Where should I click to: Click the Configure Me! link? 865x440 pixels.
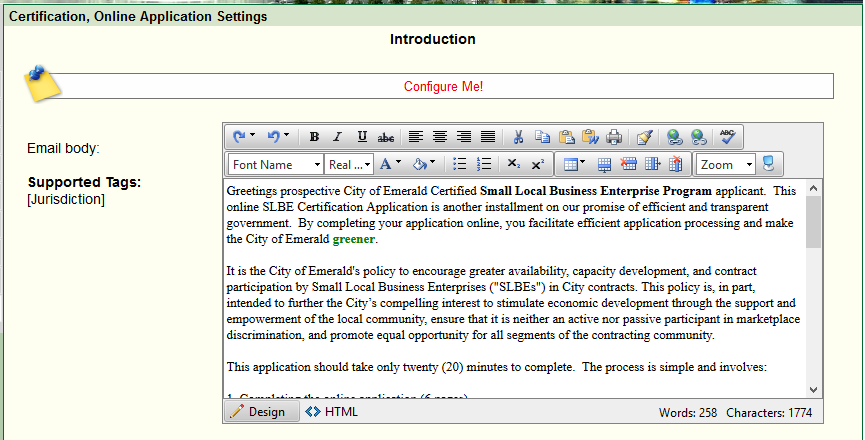443,87
